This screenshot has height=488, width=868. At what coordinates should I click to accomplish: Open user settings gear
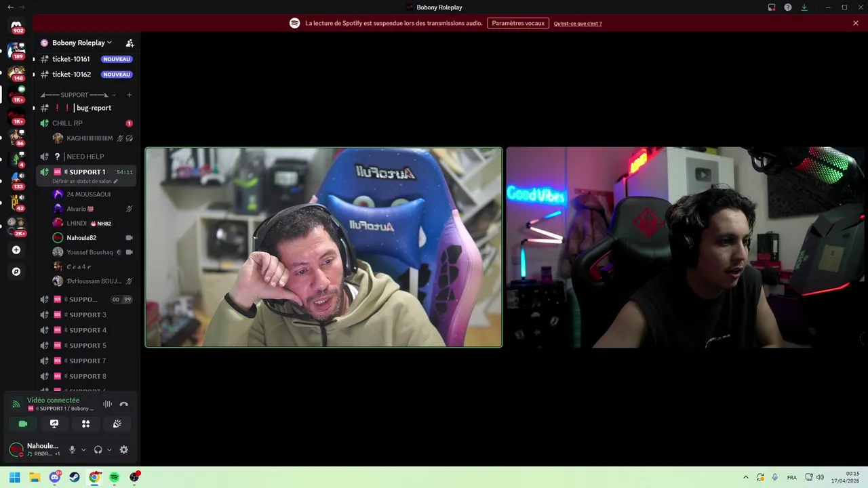[x=123, y=449]
